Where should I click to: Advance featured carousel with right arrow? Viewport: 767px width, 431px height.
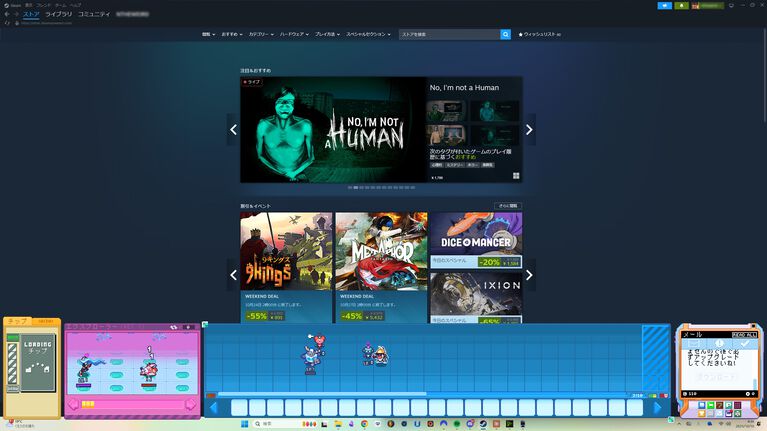[x=529, y=129]
